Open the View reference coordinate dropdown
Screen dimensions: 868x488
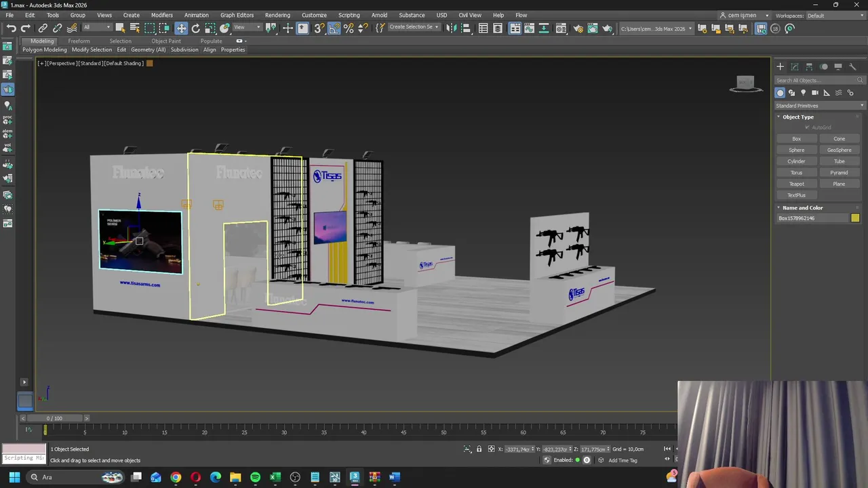click(248, 28)
